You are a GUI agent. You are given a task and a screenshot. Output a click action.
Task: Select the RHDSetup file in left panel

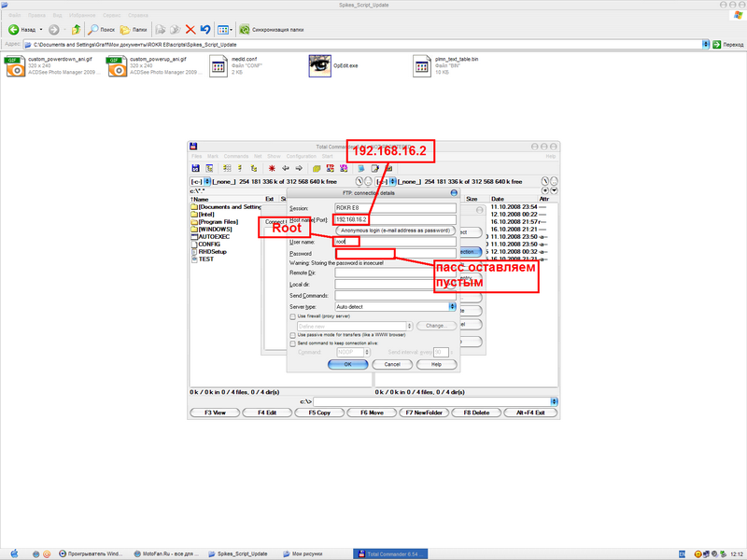click(208, 251)
